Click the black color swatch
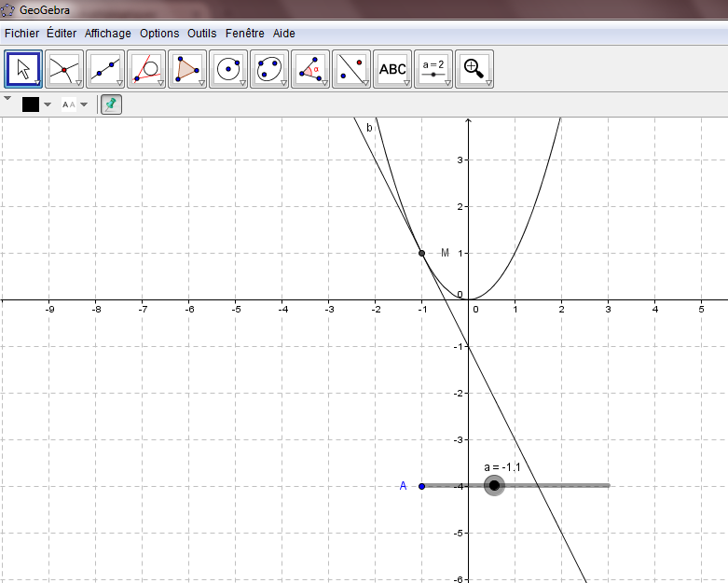Viewport: 728px width, 583px height. pyautogui.click(x=31, y=104)
